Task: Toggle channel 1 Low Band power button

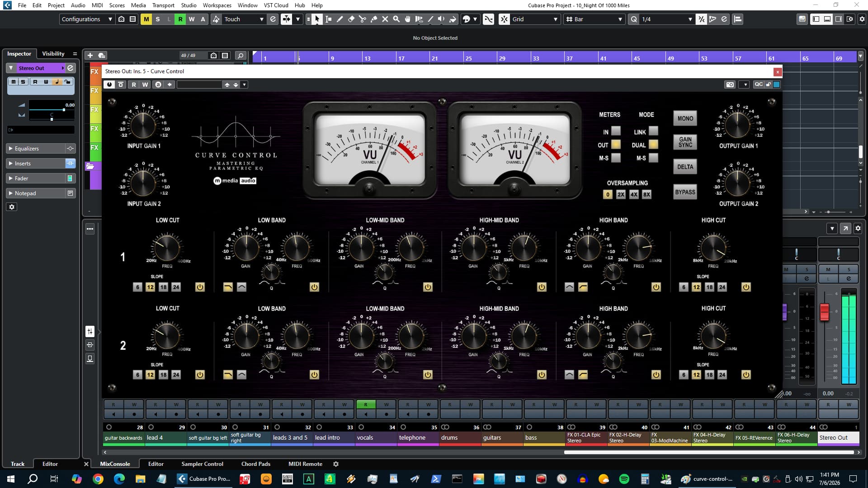Action: click(x=314, y=287)
